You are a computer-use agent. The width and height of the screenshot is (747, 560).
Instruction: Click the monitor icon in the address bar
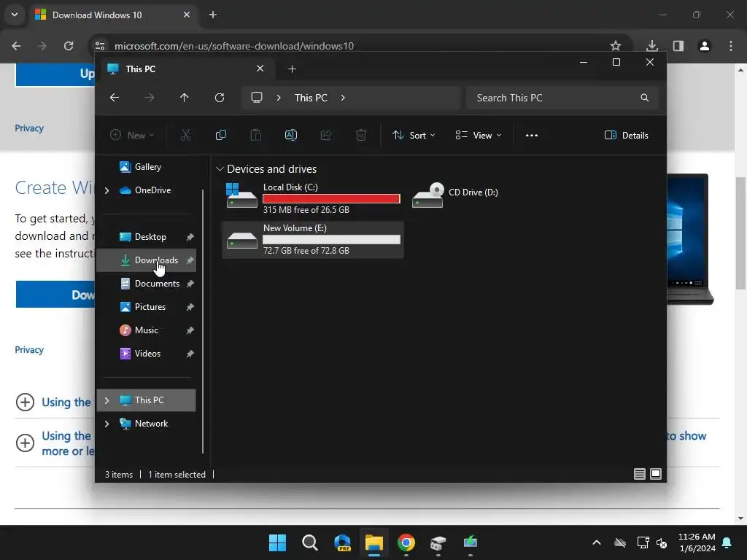(x=257, y=98)
